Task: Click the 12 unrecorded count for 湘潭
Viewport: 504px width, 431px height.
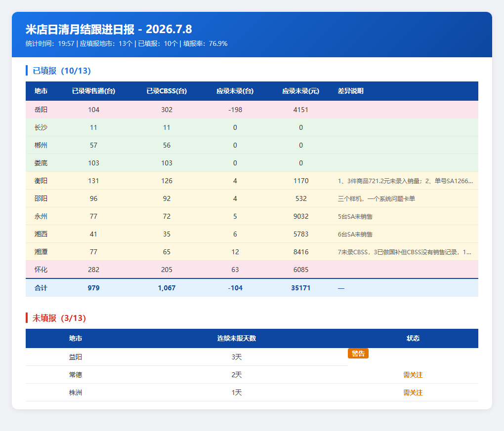Action: click(x=235, y=252)
